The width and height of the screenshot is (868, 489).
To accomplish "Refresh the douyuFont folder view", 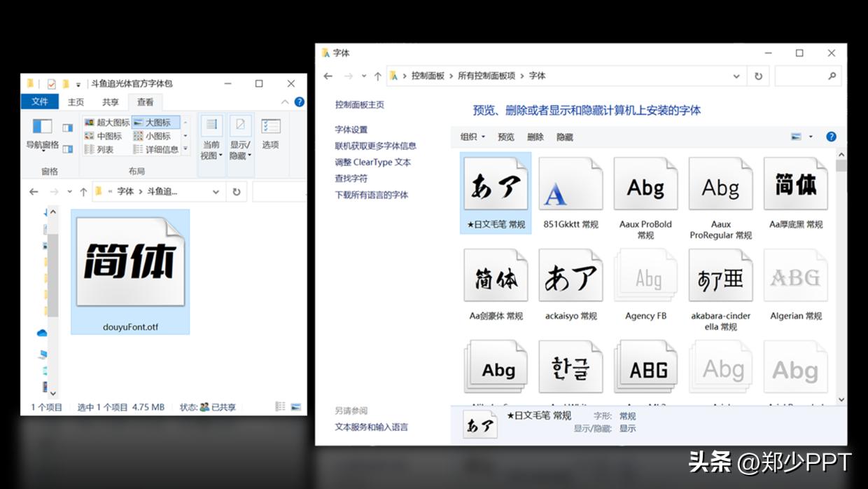I will tap(237, 192).
